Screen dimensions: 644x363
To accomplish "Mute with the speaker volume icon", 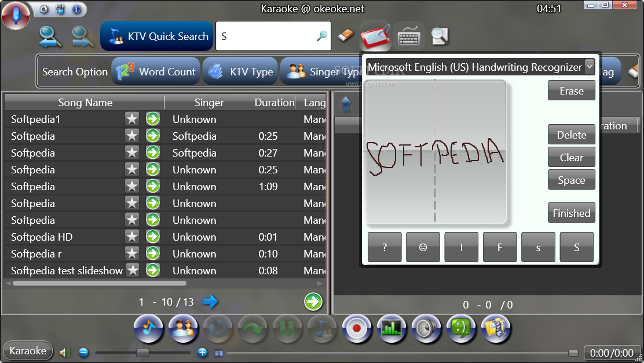I will pos(64,353).
